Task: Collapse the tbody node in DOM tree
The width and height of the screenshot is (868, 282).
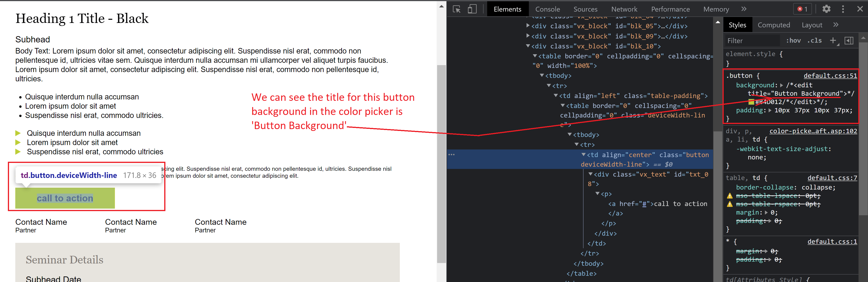Action: (542, 76)
